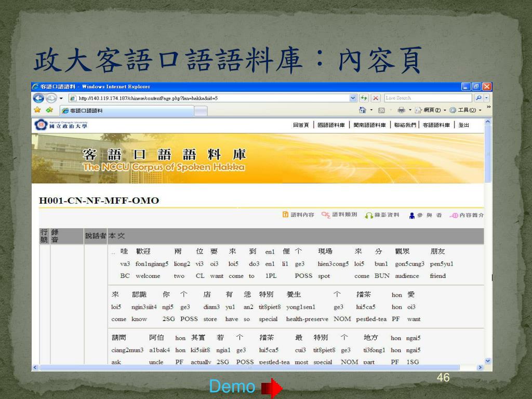Click the word ciang2mun3

click(x=127, y=350)
